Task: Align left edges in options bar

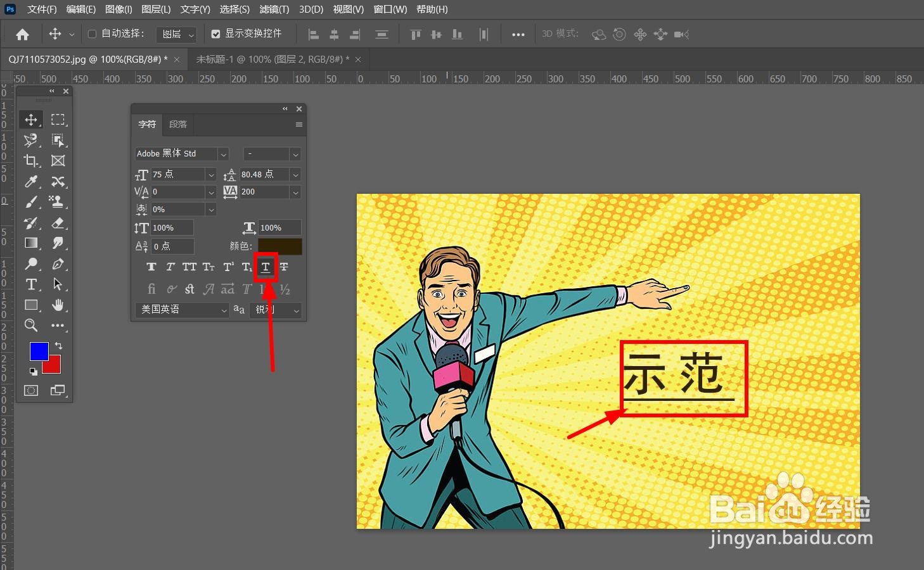Action: (x=313, y=34)
